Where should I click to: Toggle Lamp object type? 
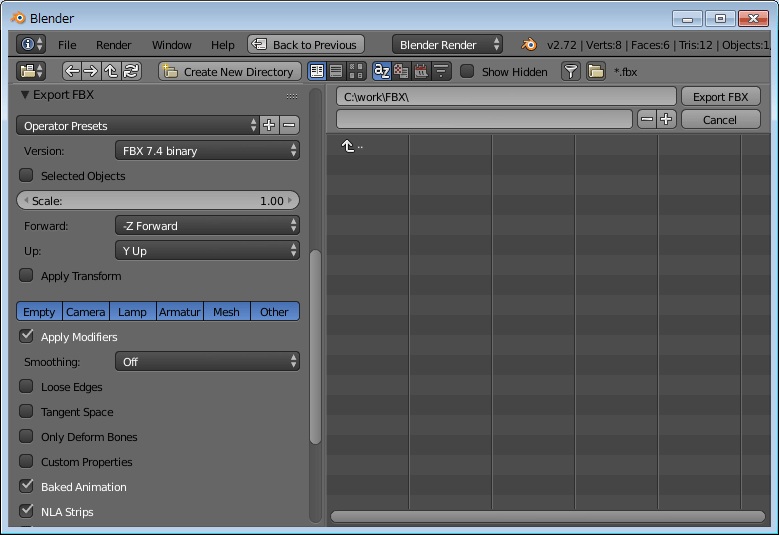click(x=133, y=311)
